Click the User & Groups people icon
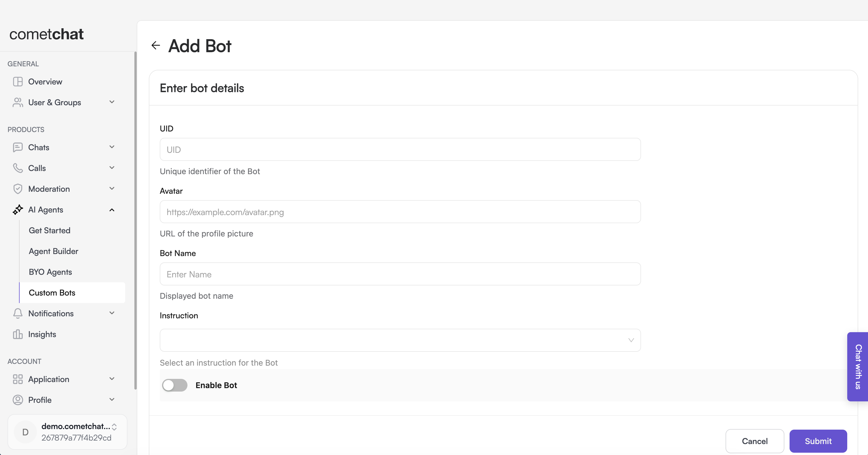Image resolution: width=868 pixels, height=455 pixels. 18,102
